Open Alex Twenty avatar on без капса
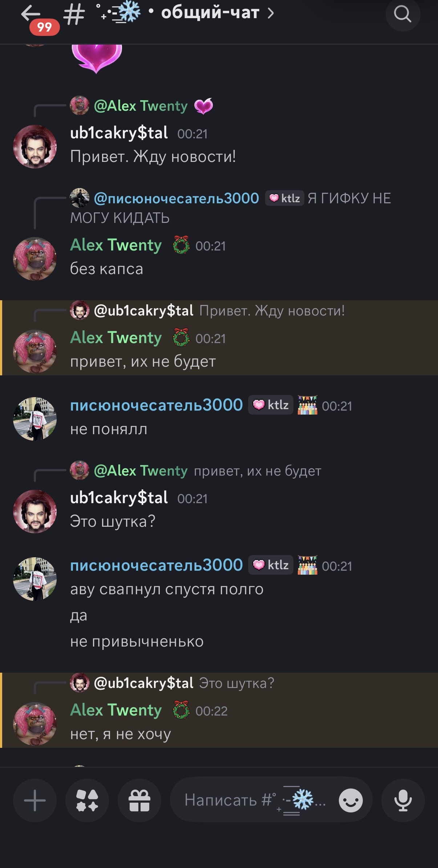Screen dimensions: 438x868 tap(35, 259)
